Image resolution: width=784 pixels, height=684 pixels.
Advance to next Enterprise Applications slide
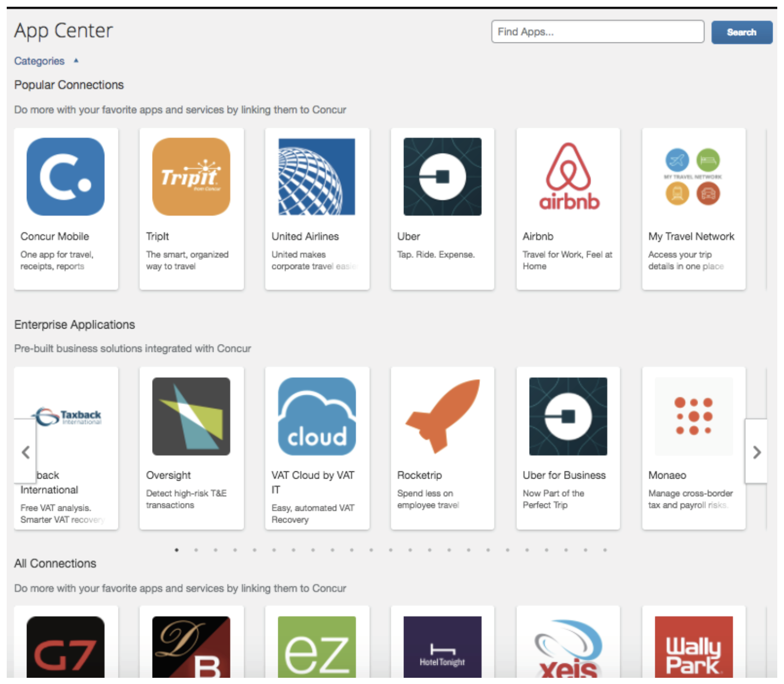[x=757, y=452]
